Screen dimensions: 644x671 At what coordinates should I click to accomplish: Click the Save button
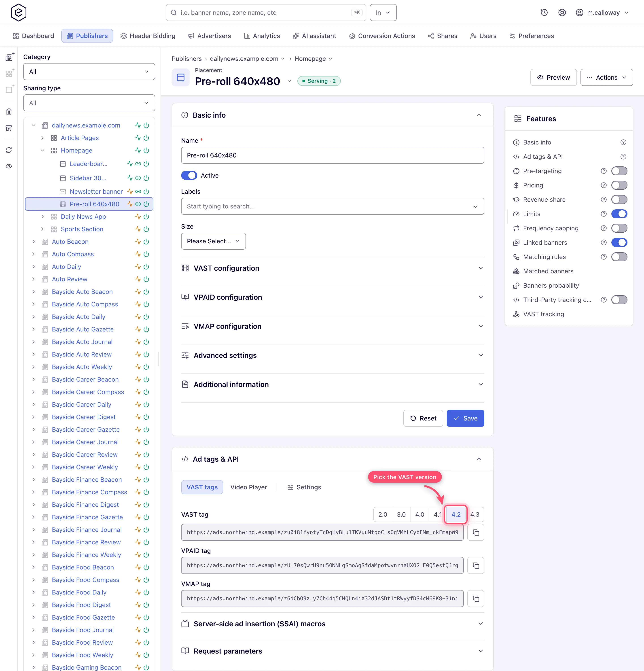coord(465,418)
